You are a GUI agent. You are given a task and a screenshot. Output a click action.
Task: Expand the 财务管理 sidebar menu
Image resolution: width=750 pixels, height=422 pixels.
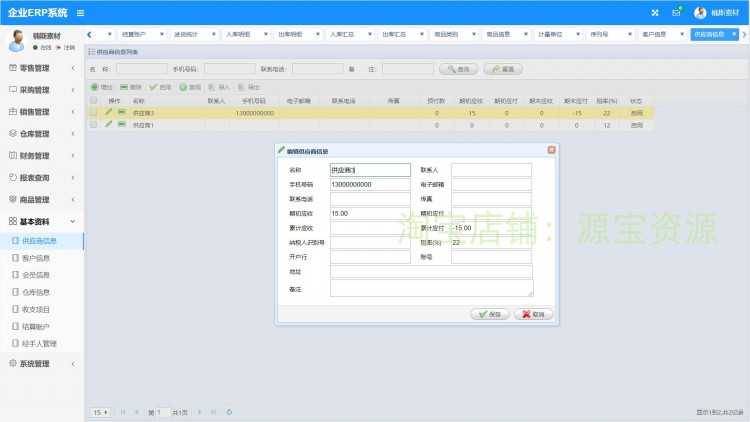tap(42, 156)
